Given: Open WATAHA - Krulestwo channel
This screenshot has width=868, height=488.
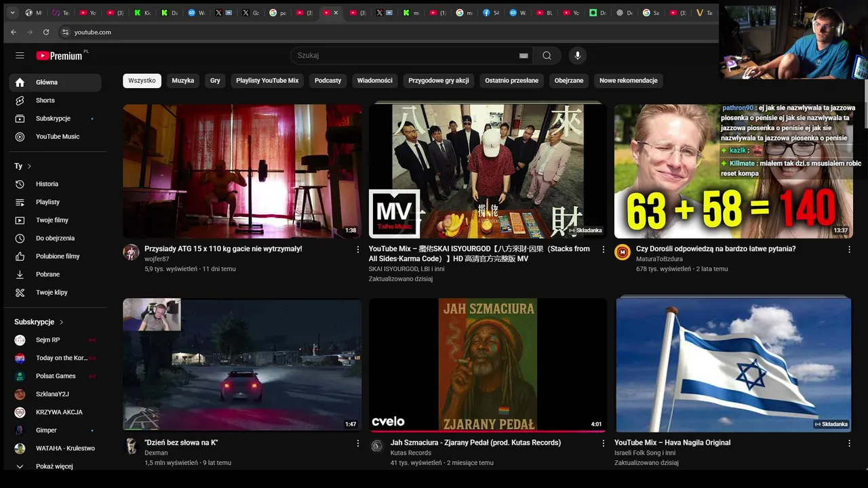Looking at the screenshot, I should (x=55, y=448).
